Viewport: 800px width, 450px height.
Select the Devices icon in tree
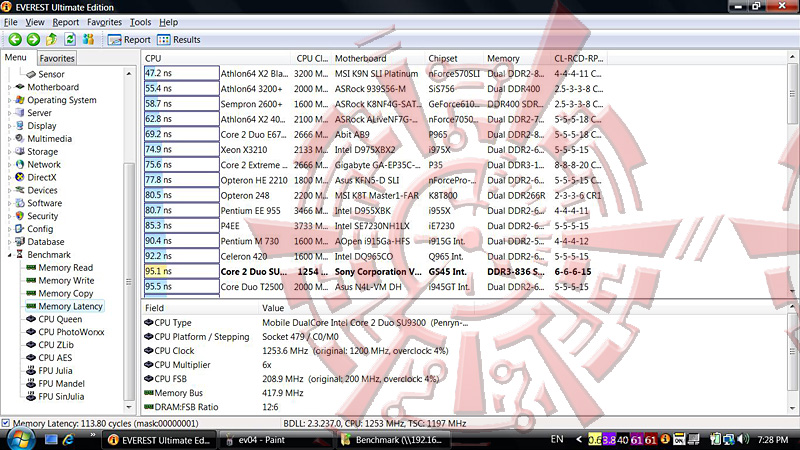click(20, 190)
